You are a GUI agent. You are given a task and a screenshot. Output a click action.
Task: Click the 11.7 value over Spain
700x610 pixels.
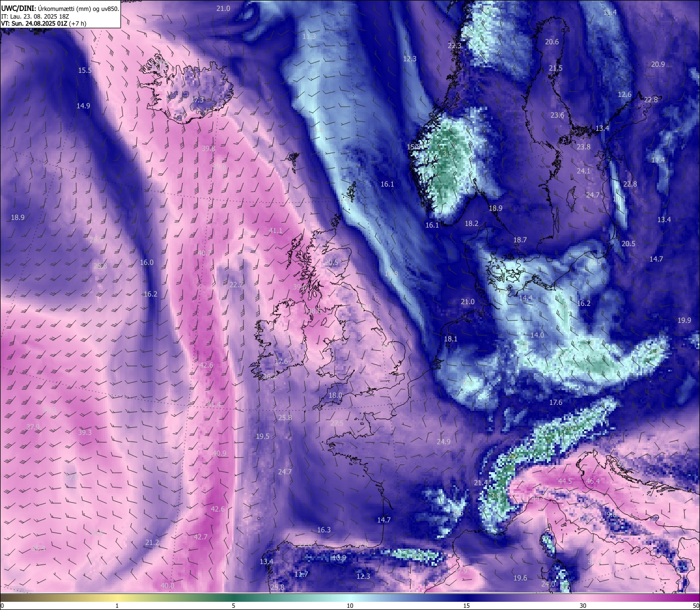pos(301,574)
